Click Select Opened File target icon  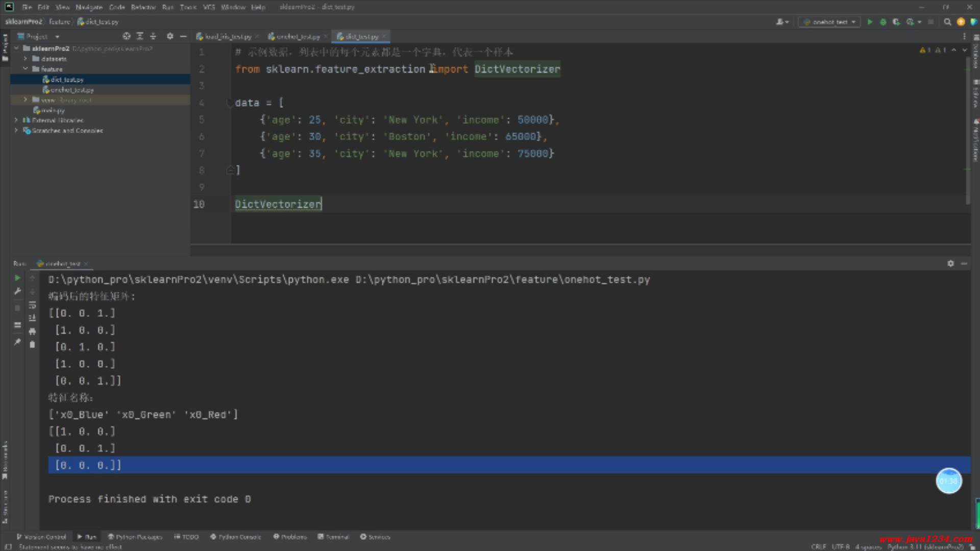pyautogui.click(x=126, y=36)
